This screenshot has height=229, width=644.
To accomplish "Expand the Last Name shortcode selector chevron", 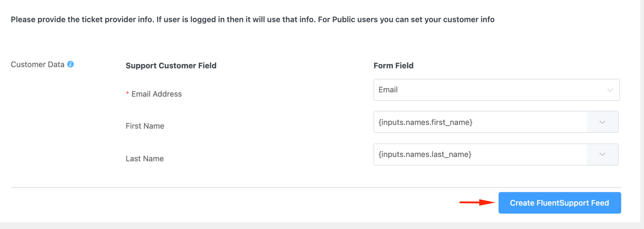I will pos(602,154).
